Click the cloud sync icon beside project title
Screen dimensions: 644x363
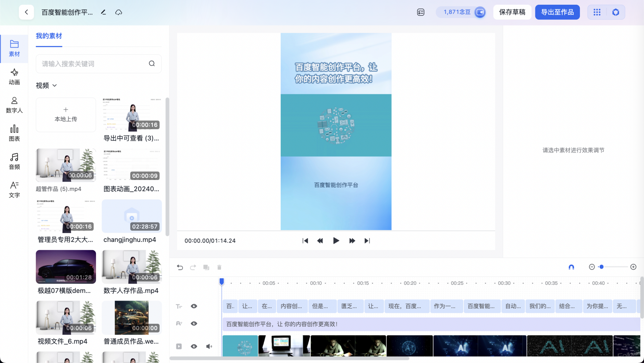pos(118,12)
